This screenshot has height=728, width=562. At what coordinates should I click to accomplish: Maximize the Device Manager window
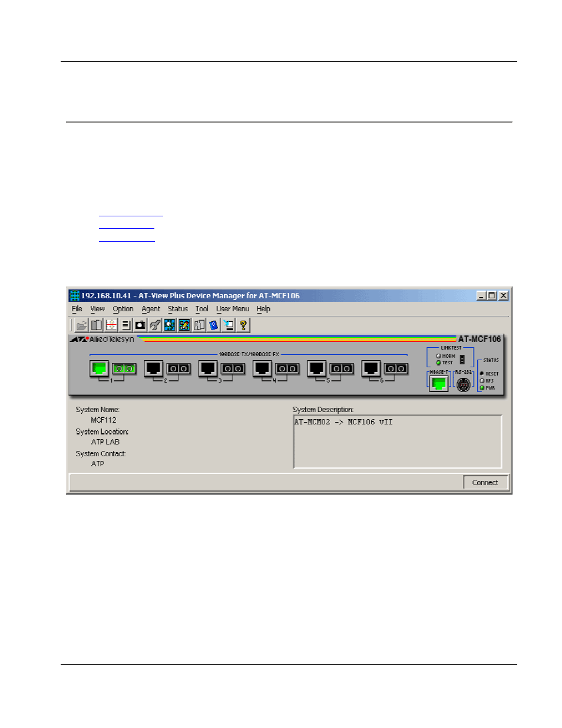[x=492, y=295]
